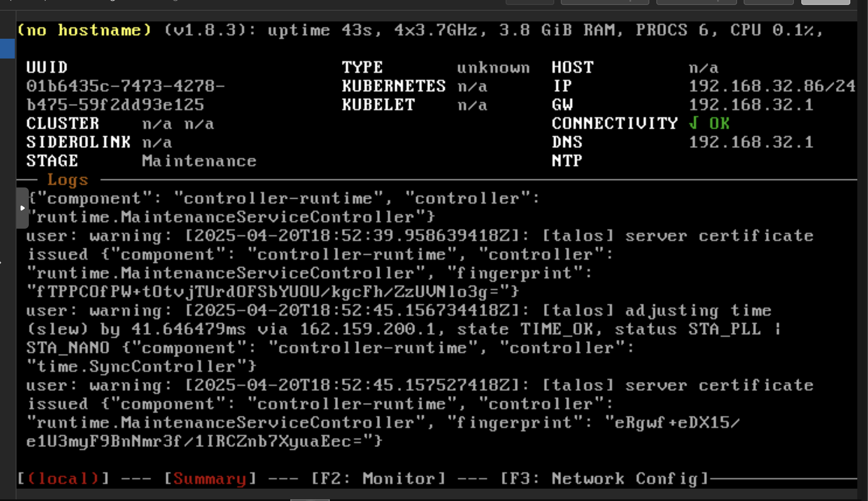Click the DNS server address in the DNS row
This screenshot has width=868, height=501.
click(x=751, y=142)
